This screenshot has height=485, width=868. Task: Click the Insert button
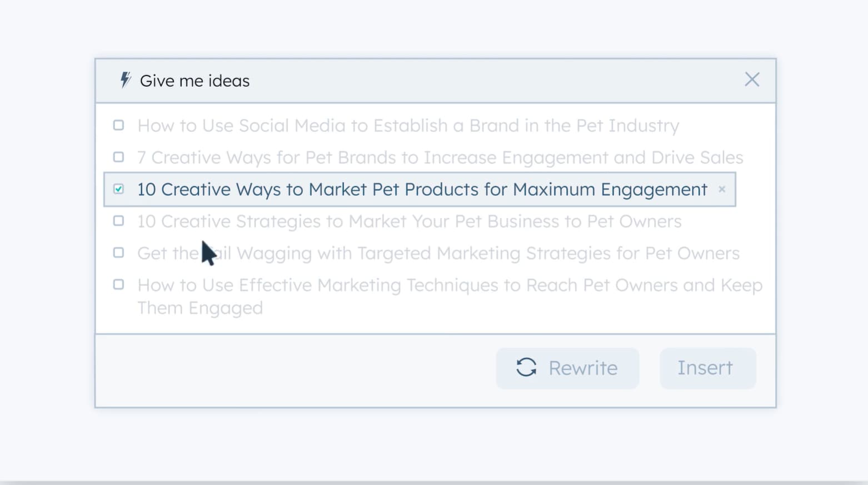point(707,368)
